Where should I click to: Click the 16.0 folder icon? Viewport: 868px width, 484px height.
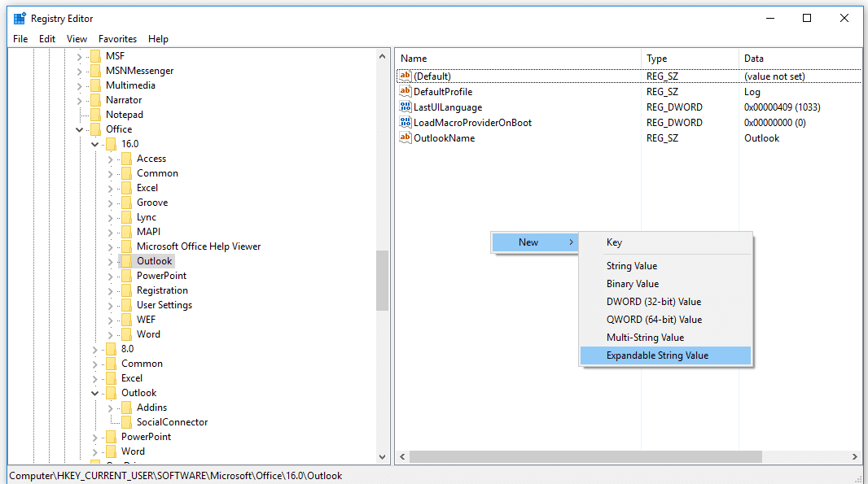pyautogui.click(x=111, y=144)
